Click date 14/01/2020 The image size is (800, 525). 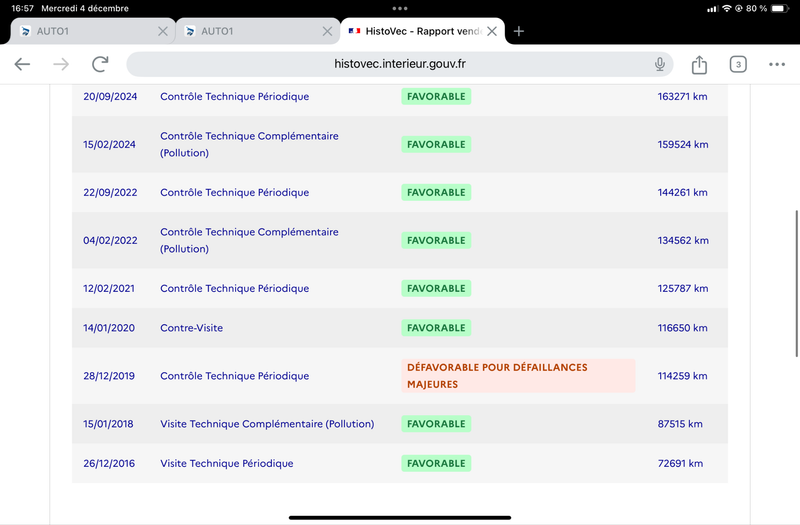tap(109, 328)
